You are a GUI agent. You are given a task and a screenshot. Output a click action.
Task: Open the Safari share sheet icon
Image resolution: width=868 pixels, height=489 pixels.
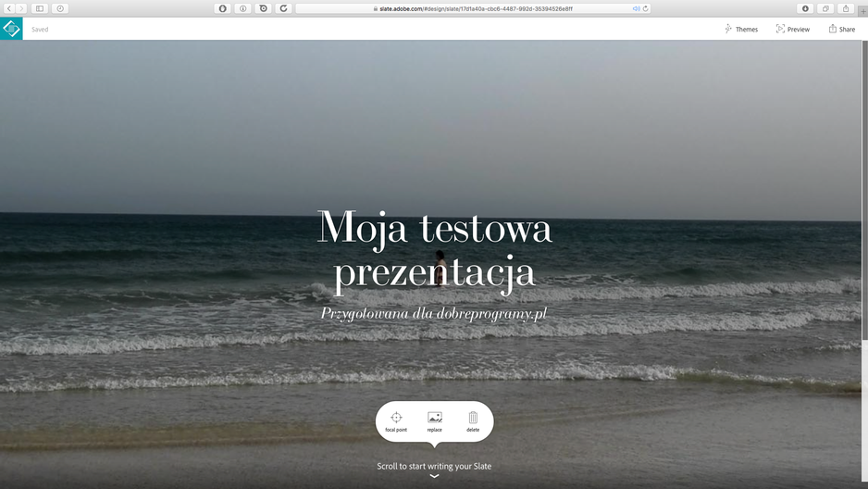[x=845, y=8]
